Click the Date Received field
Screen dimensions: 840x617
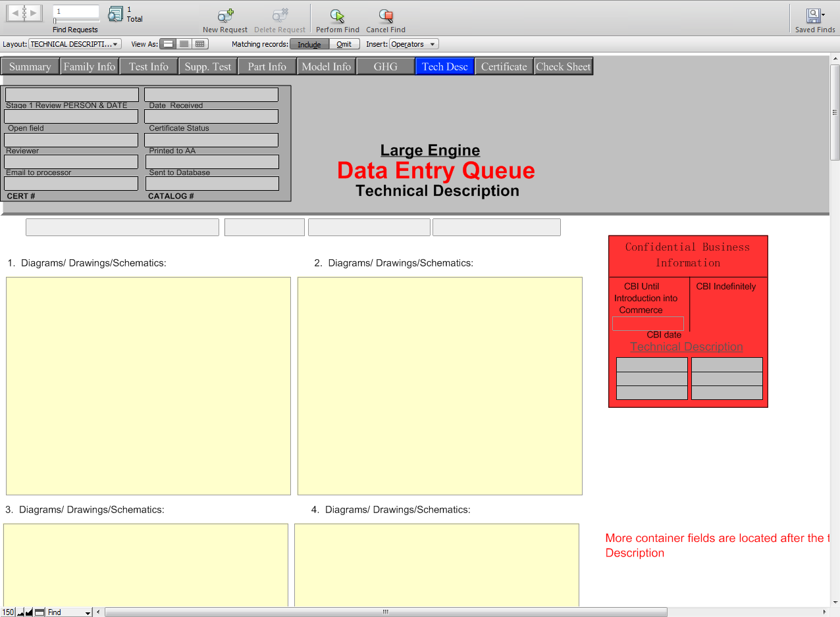pyautogui.click(x=211, y=95)
